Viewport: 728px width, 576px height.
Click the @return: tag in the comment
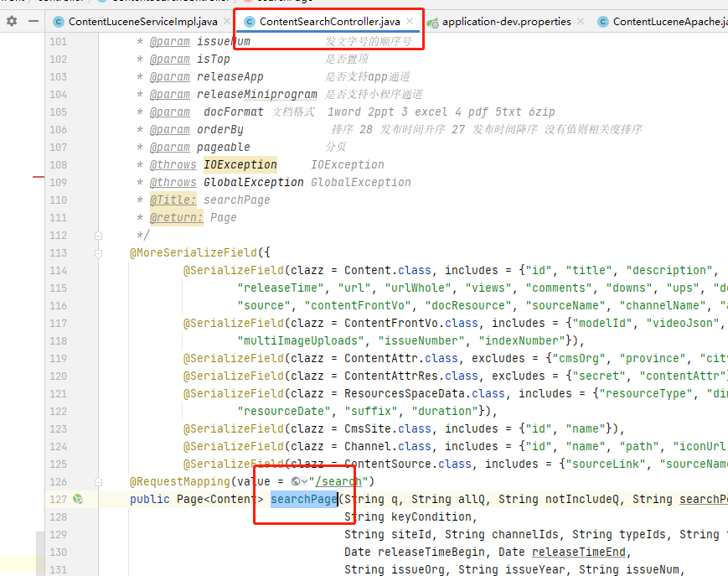(177, 218)
